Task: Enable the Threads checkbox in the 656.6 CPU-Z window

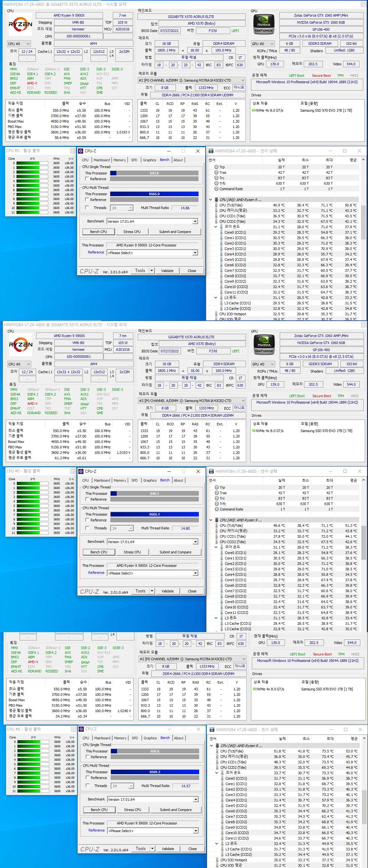Action: [88, 785]
